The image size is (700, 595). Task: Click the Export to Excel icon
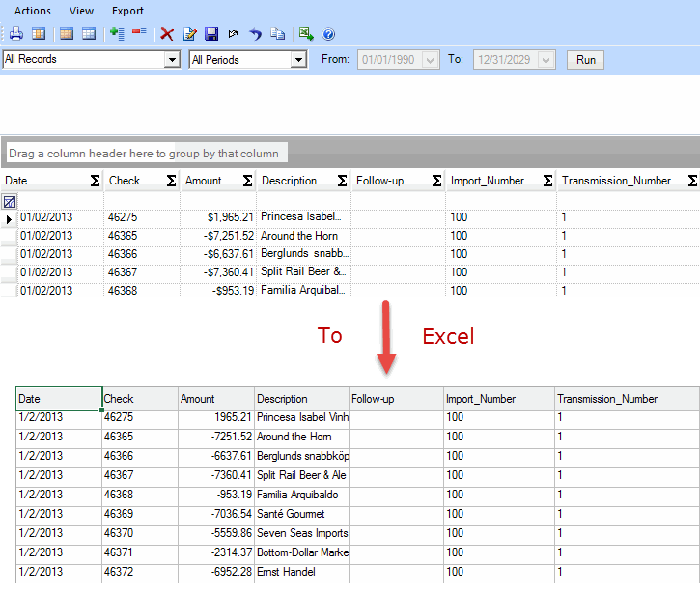(x=305, y=34)
